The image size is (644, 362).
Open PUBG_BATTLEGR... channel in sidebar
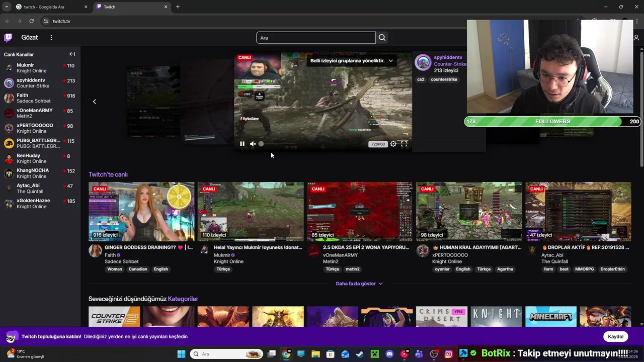point(40,143)
